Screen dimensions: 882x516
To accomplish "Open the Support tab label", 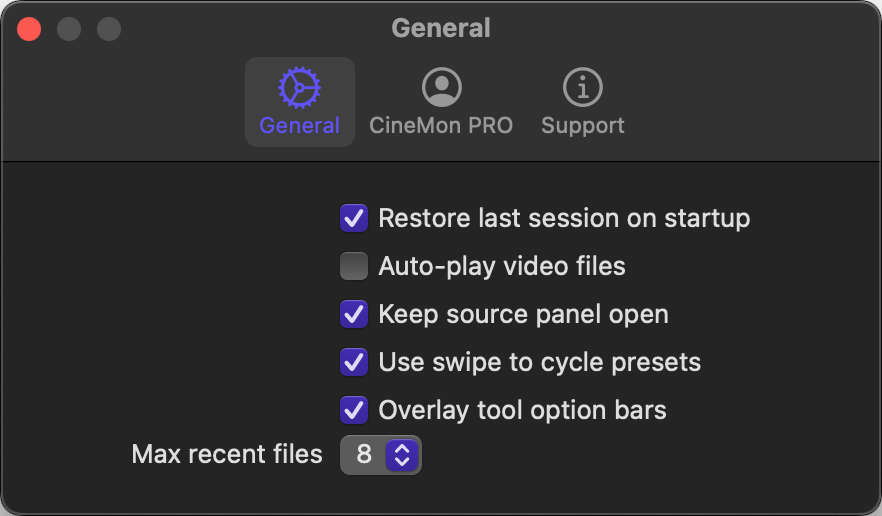I will coord(583,126).
